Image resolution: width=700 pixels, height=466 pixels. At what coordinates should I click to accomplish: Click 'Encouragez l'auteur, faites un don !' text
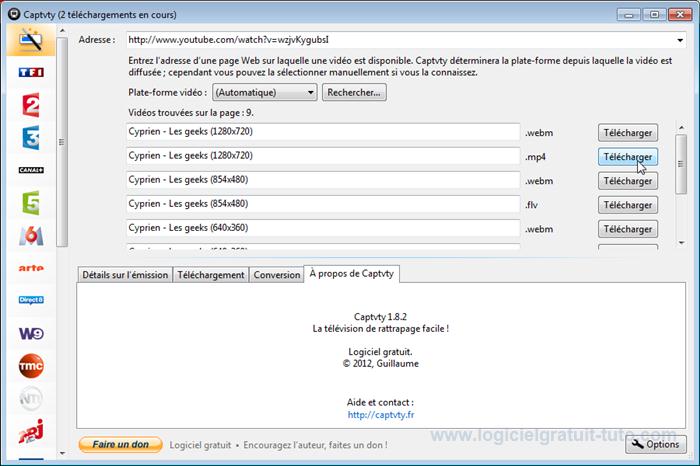tap(315, 445)
